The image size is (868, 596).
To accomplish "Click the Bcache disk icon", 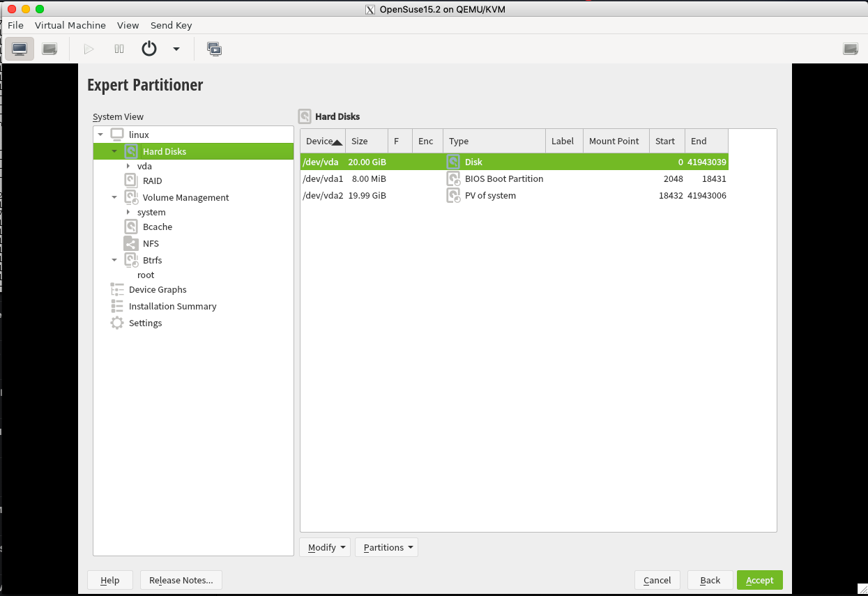I will 131,227.
